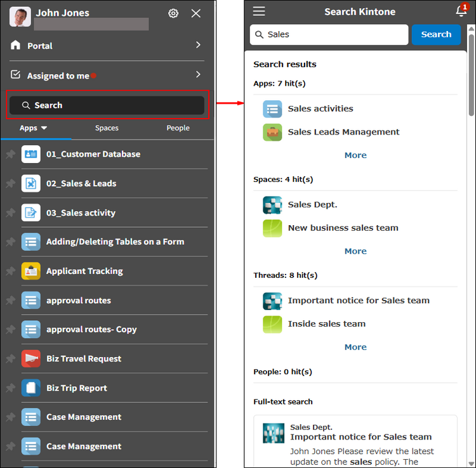Screen dimensions: 476x468
Task: Close the side menu with X icon
Action: tap(196, 13)
